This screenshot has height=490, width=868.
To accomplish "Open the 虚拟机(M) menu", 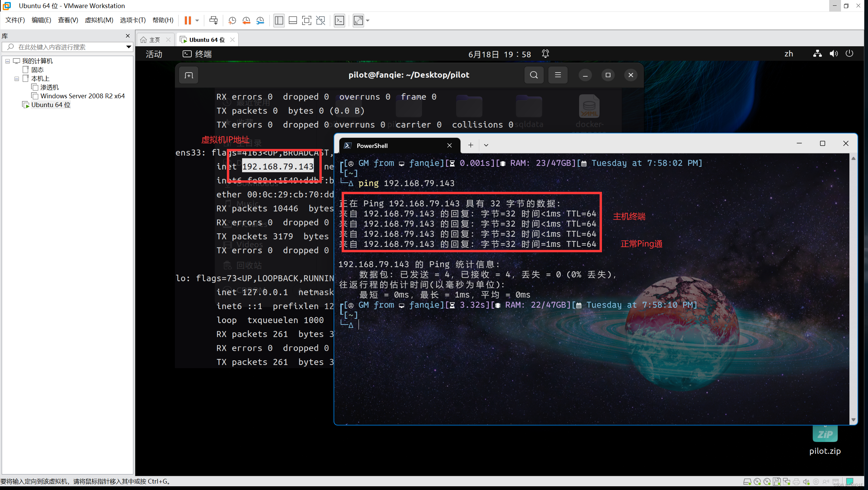I will click(x=99, y=20).
